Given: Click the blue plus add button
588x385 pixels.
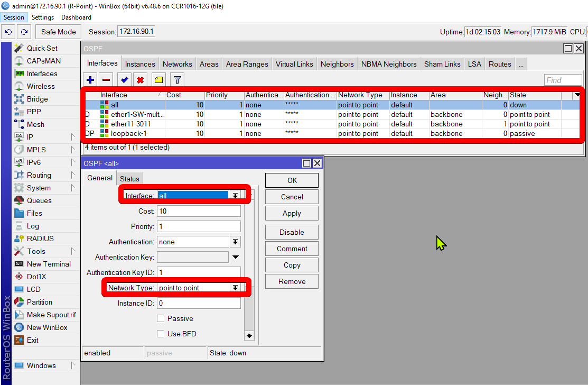Looking at the screenshot, I should 90,80.
